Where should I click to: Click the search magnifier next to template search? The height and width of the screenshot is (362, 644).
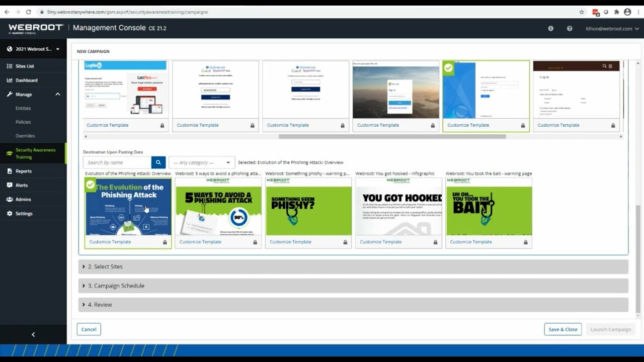(158, 162)
